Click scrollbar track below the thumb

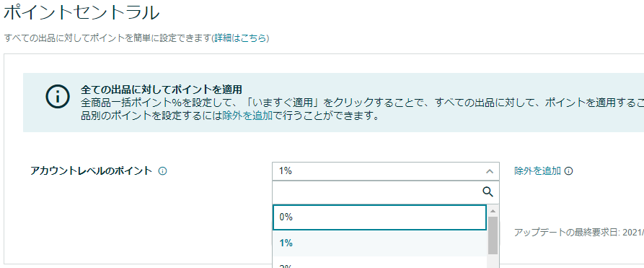[x=493, y=261]
